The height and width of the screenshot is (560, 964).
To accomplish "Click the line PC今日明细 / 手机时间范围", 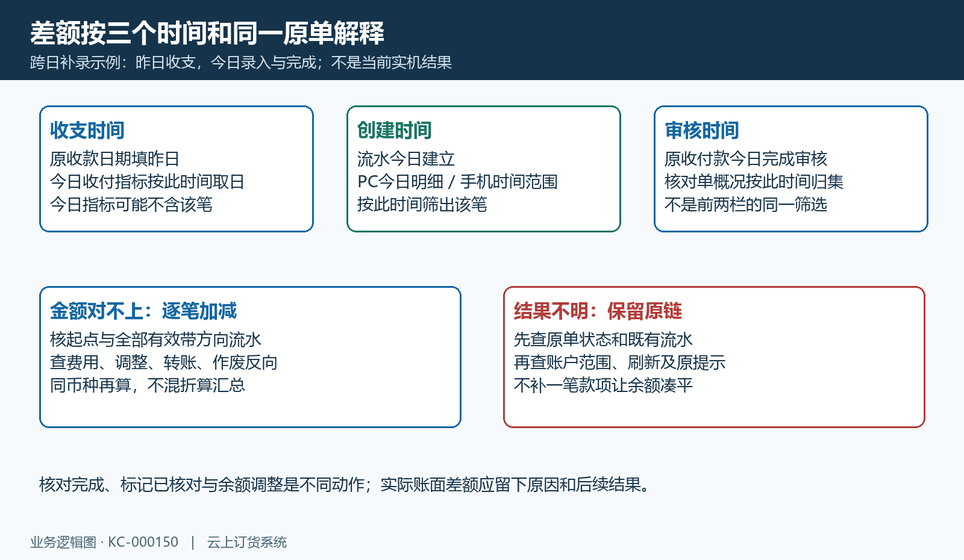I will (x=457, y=182).
